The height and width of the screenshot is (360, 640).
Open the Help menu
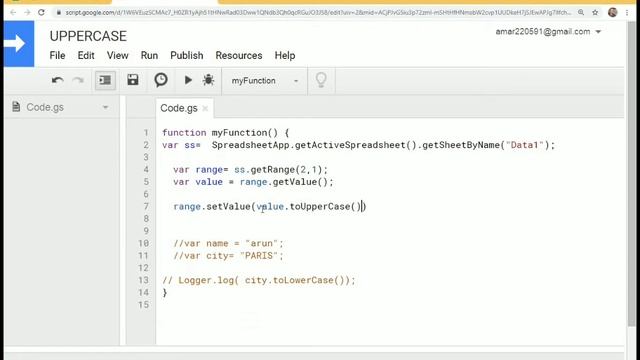pos(285,56)
